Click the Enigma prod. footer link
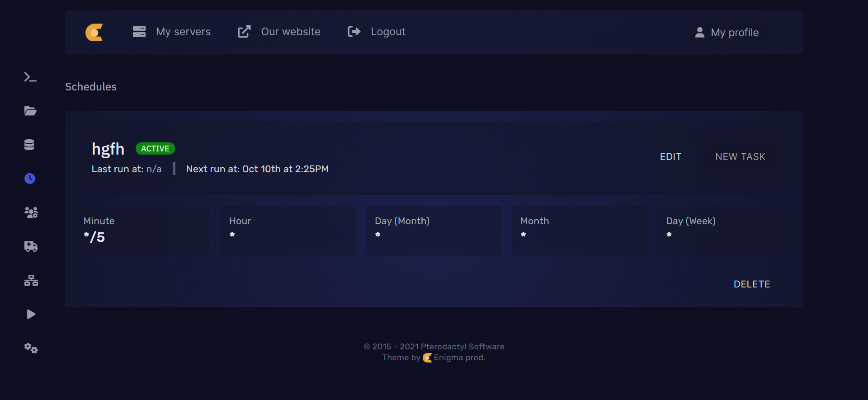The image size is (868, 400). 459,358
